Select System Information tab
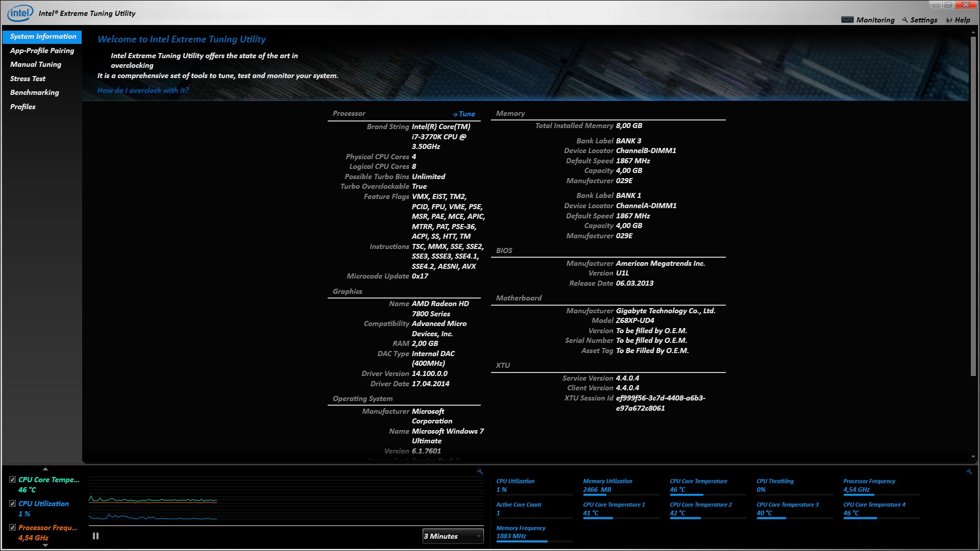 coord(42,37)
